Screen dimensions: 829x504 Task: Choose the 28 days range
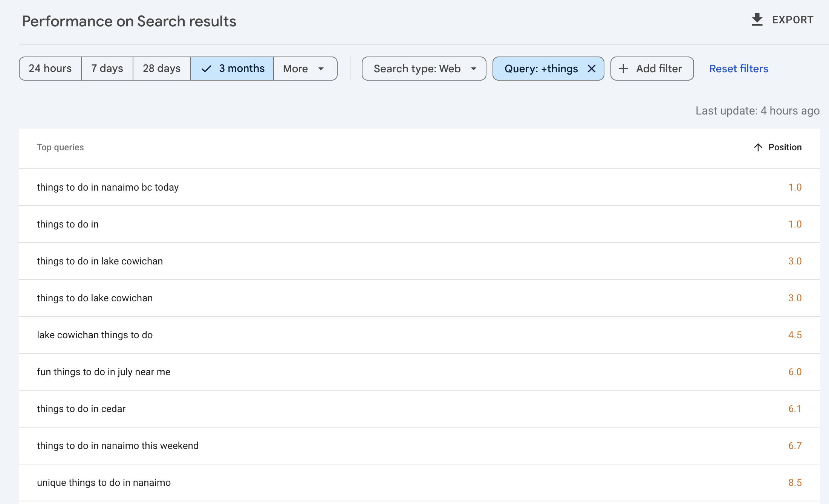click(x=162, y=69)
